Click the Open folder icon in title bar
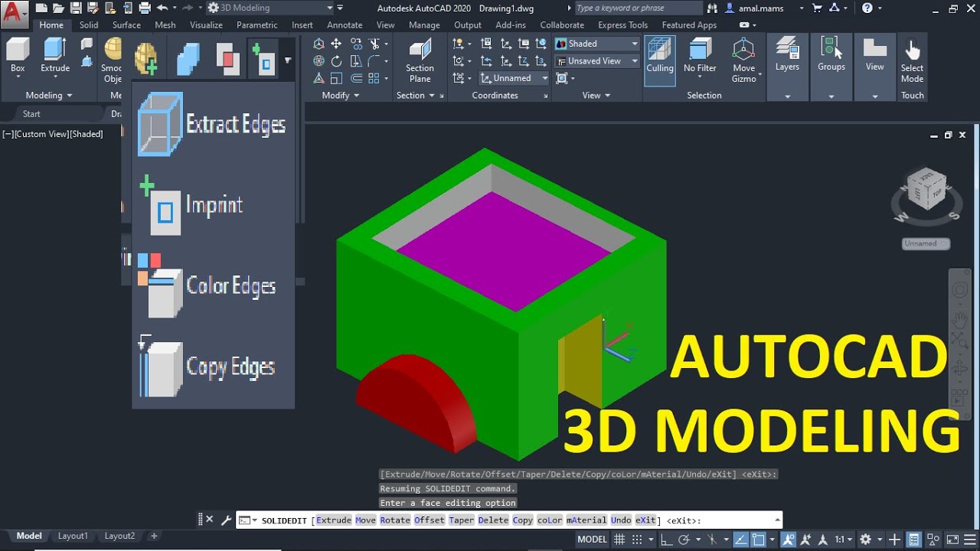980x551 pixels. (58, 8)
